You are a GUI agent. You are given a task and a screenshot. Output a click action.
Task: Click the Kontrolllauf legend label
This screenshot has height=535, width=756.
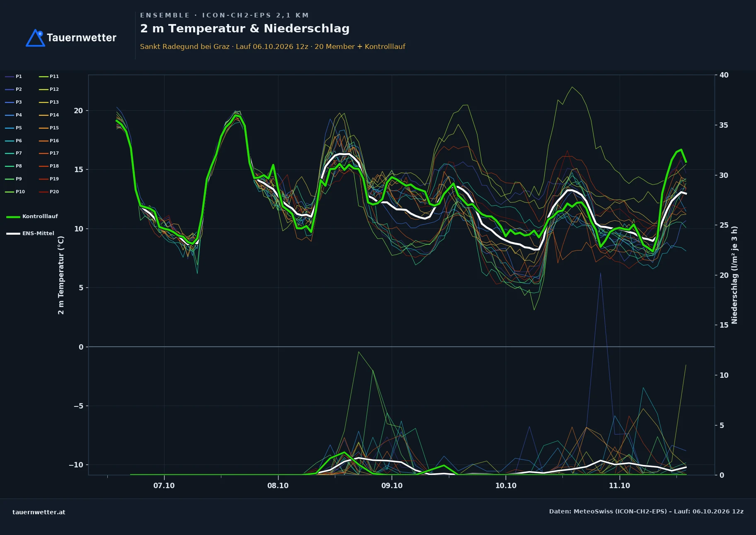click(40, 216)
